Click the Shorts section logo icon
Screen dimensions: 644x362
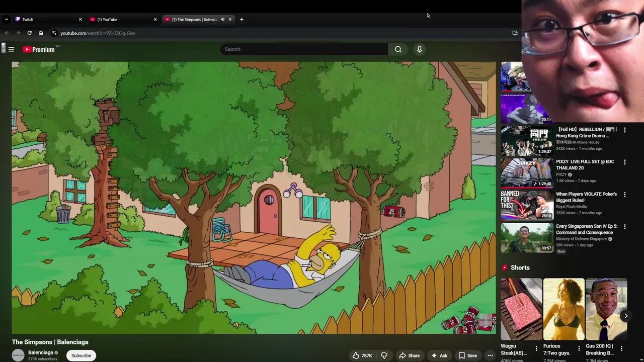point(505,268)
